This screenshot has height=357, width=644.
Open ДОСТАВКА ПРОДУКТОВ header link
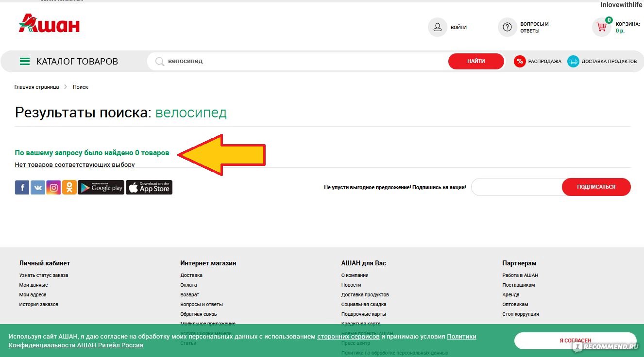coord(609,62)
